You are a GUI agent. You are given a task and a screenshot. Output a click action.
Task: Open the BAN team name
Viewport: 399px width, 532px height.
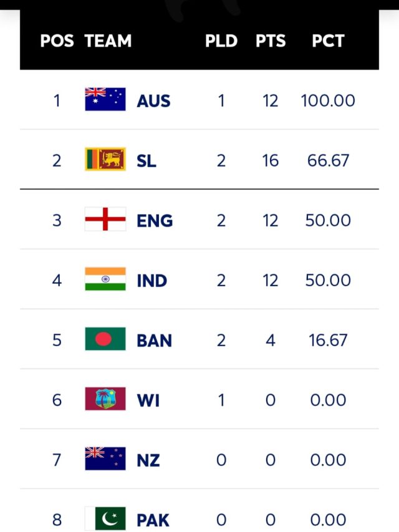(155, 341)
